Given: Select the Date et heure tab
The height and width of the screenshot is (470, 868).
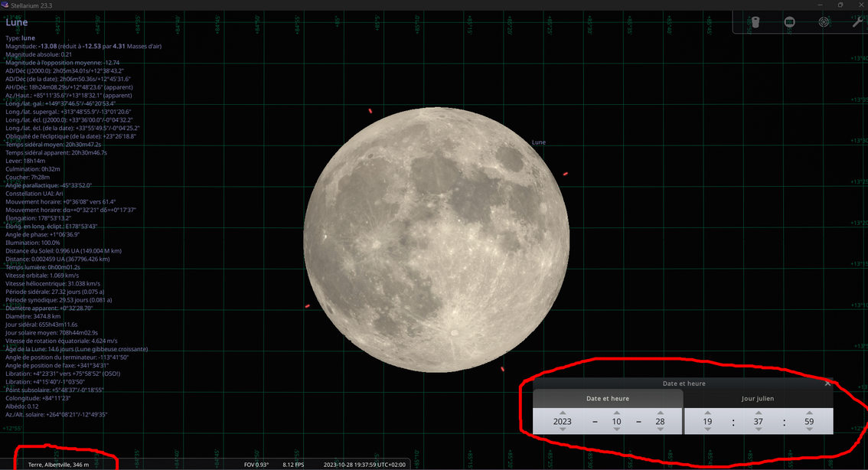Looking at the screenshot, I should tap(607, 399).
